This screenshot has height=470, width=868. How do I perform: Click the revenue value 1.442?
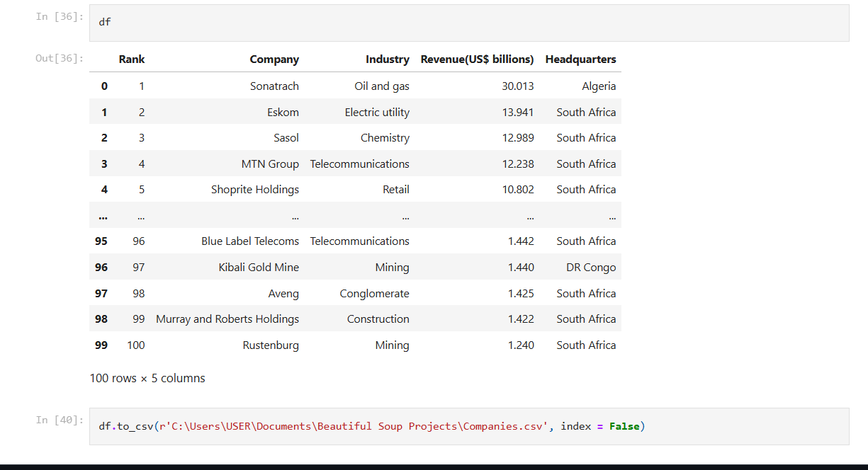[x=521, y=241]
